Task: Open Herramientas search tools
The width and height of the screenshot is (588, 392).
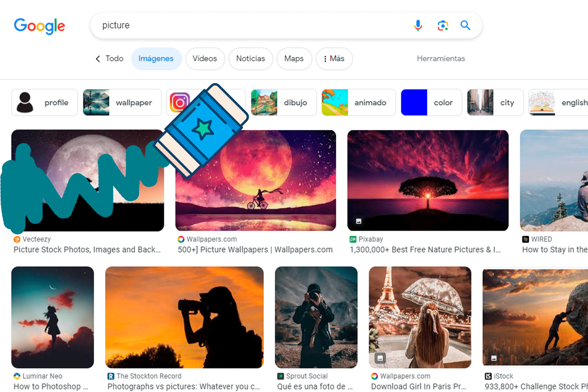Action: [x=441, y=59]
